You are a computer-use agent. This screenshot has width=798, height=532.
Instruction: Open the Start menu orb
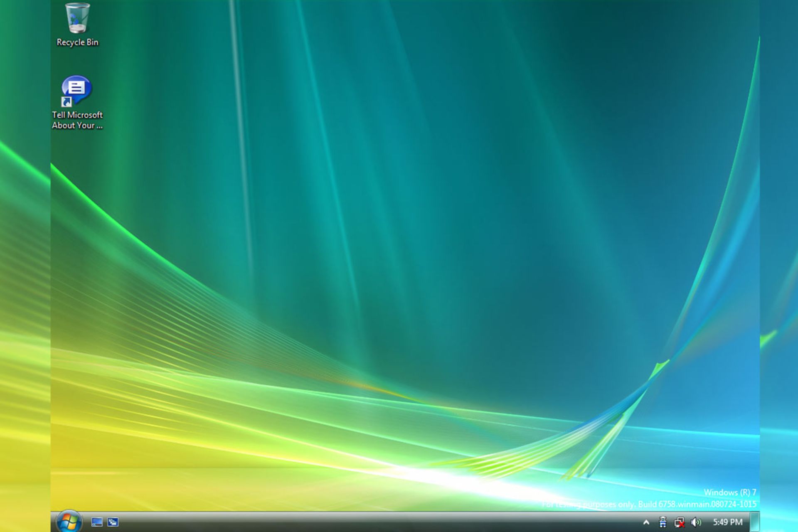point(69,522)
